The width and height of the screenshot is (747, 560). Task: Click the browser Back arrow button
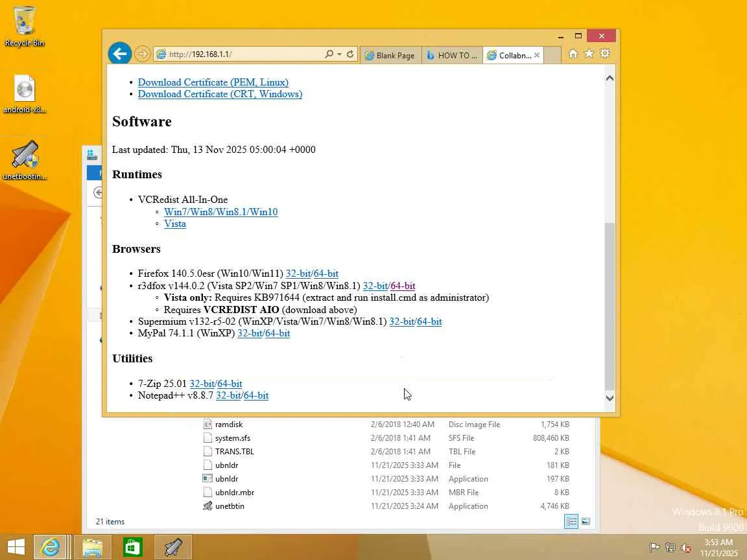tap(119, 53)
